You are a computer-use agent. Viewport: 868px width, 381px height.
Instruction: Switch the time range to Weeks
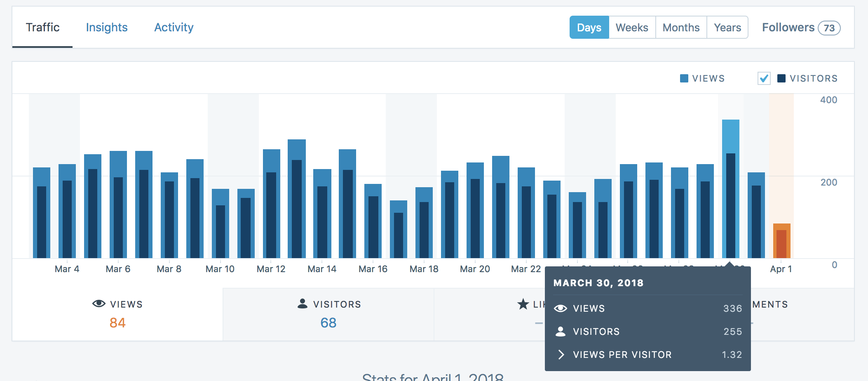coord(631,27)
